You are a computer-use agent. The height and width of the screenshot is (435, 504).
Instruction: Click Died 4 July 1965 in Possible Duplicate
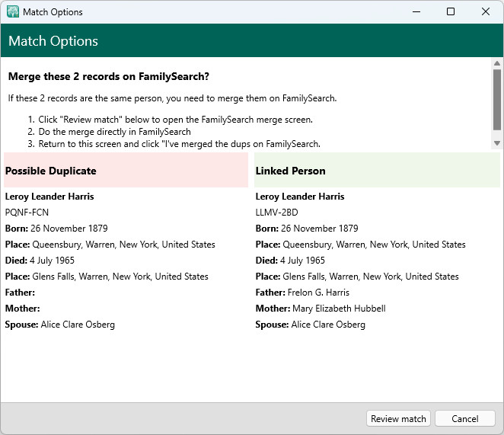(x=40, y=261)
